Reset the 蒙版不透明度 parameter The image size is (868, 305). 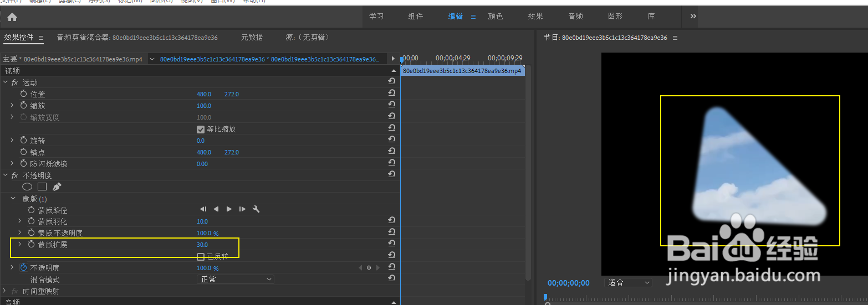click(392, 232)
